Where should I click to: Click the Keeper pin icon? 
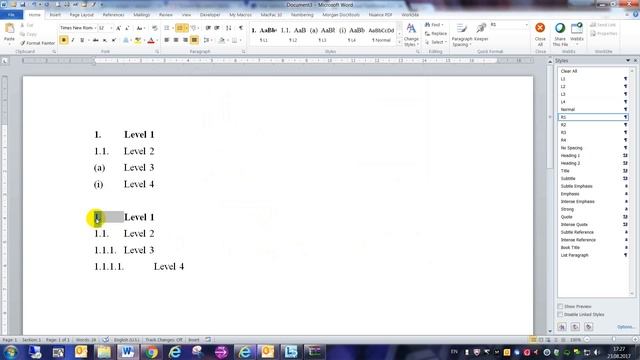click(481, 29)
